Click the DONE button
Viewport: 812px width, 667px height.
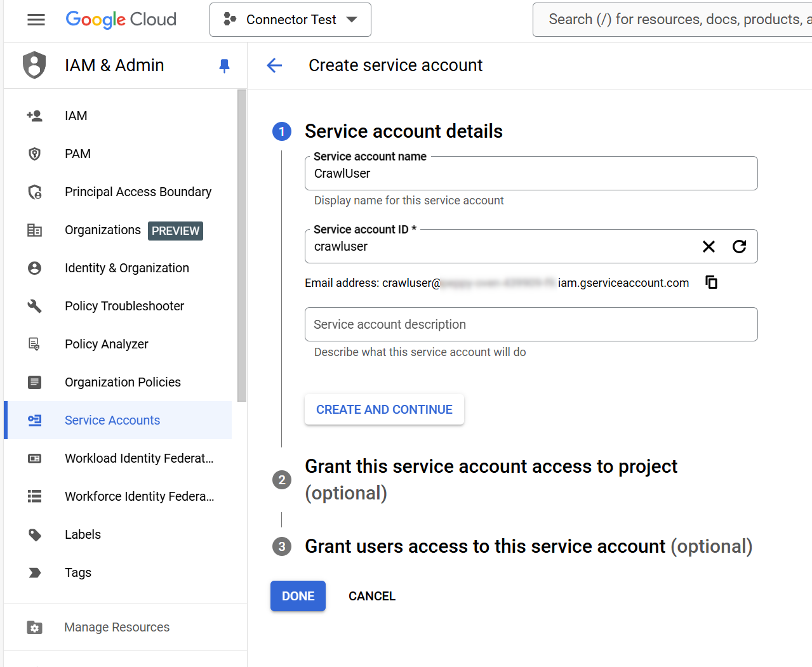point(298,596)
